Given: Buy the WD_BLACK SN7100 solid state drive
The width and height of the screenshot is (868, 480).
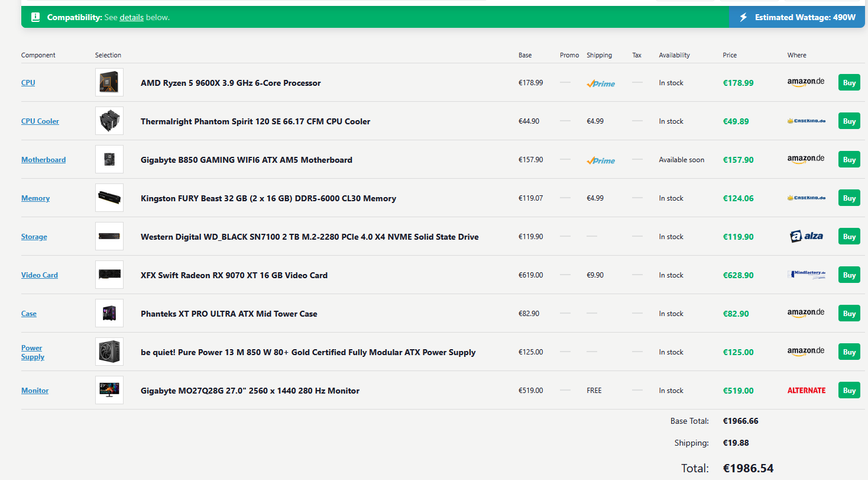Looking at the screenshot, I should (849, 236).
